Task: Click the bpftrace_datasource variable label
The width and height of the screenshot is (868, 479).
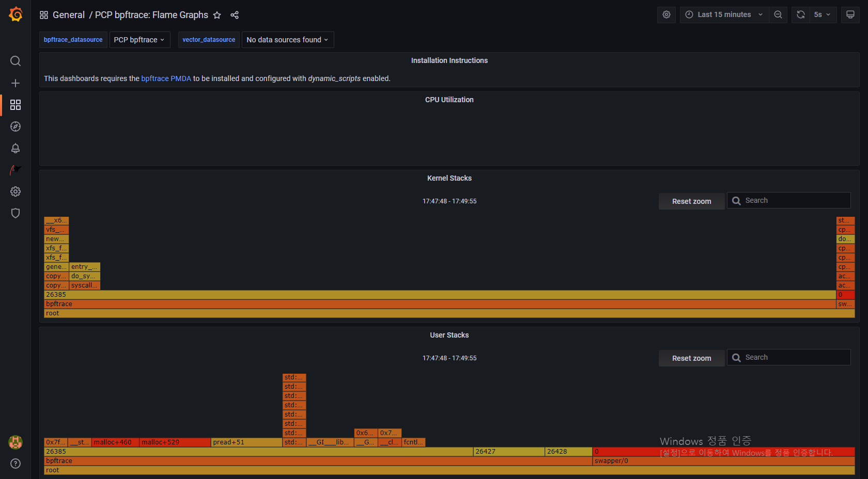Action: [x=73, y=40]
